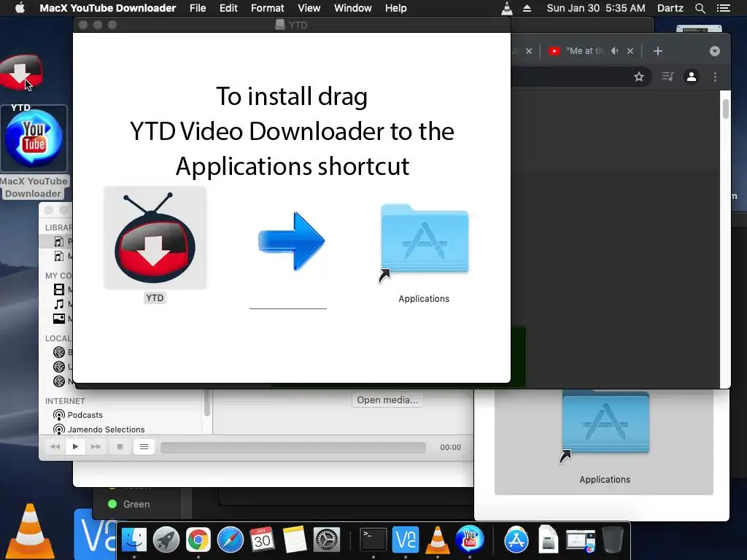The image size is (747, 560).
Task: Click the screenshot window stack in Dock
Action: (x=580, y=540)
